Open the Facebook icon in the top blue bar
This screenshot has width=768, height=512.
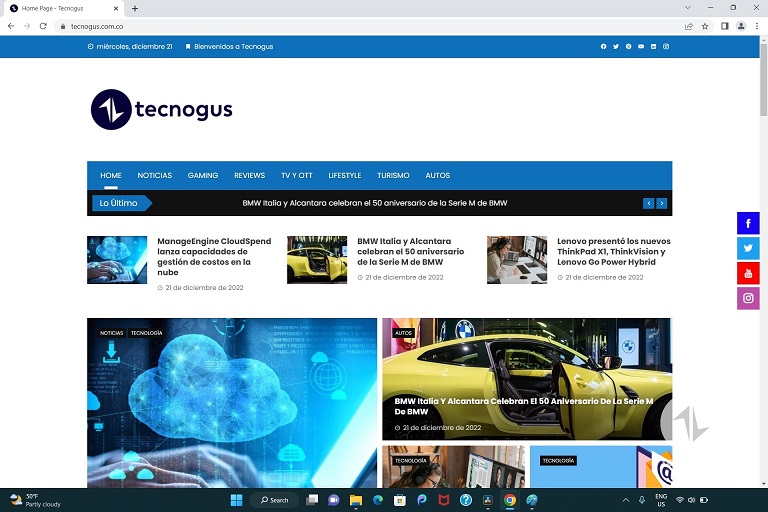pos(603,47)
